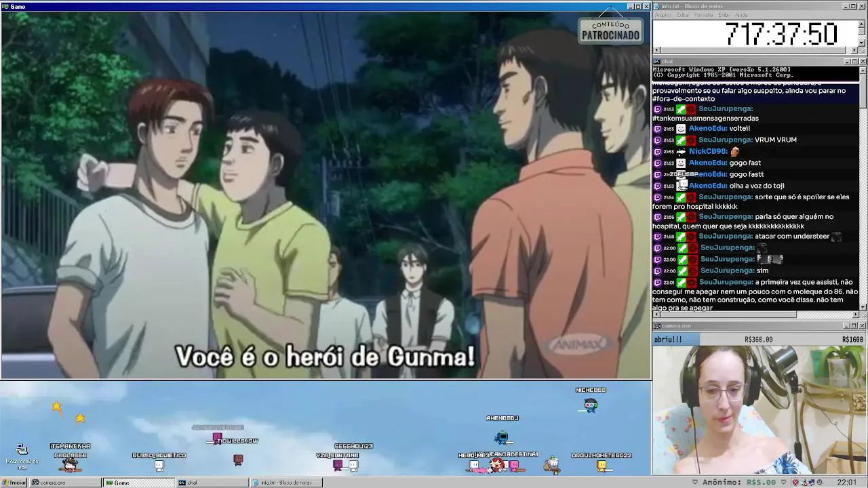Open the Editar menu in Notepad
This screenshot has width=868, height=488.
(682, 15)
